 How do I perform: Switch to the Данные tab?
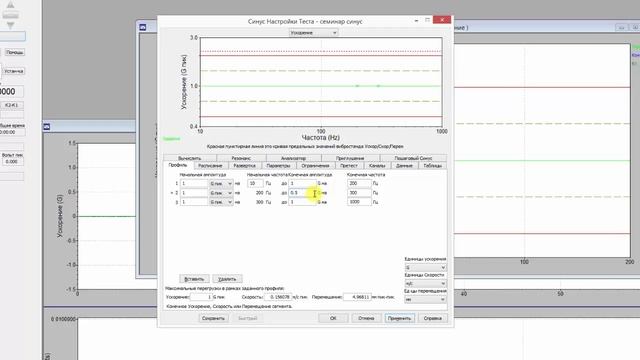(x=404, y=166)
